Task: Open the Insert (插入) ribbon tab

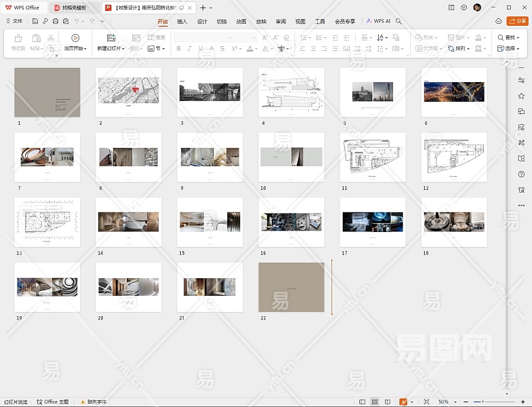Action: pyautogui.click(x=182, y=21)
